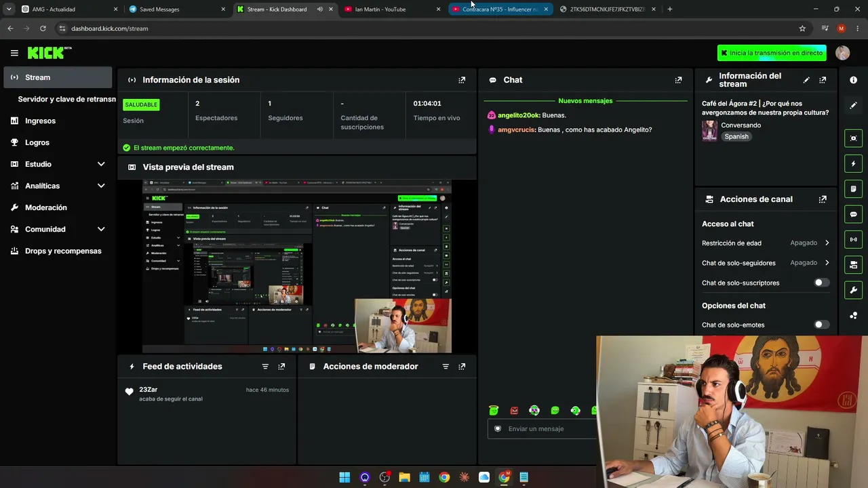
Task: Open Chat de solo-seguidores settings
Action: pos(766,262)
